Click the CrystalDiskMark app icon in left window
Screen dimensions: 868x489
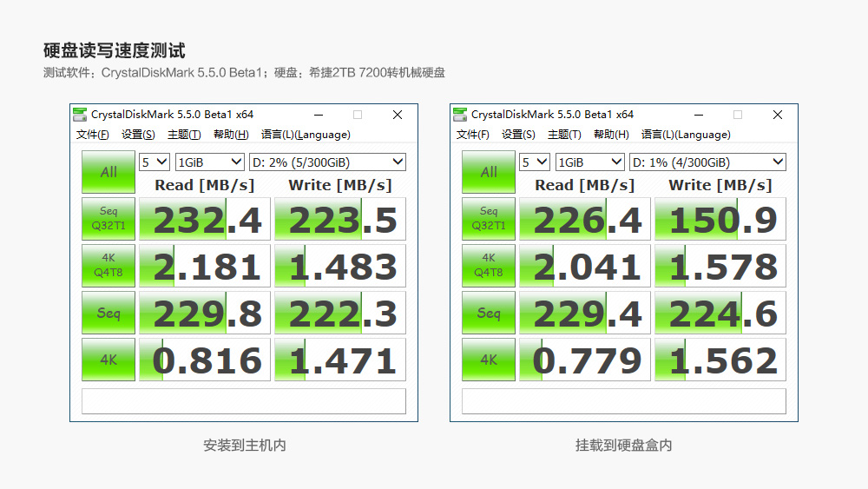[x=80, y=114]
